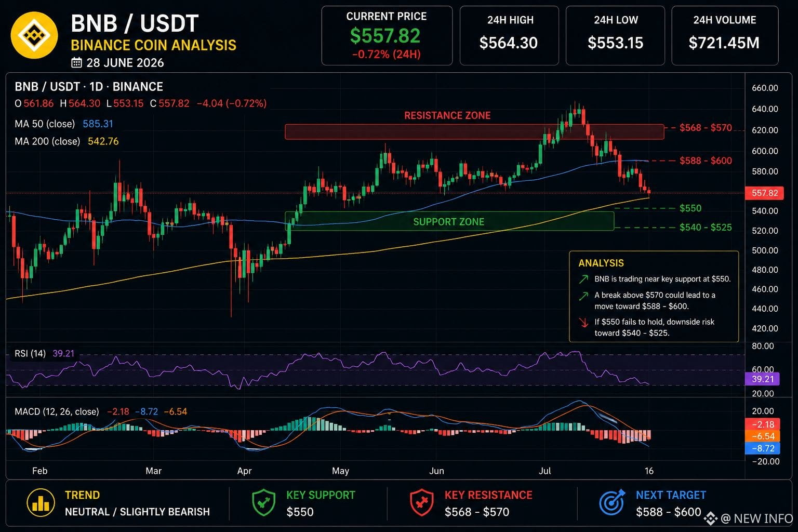Click the 'May' label on the time axis
The image size is (798, 532).
(340, 471)
